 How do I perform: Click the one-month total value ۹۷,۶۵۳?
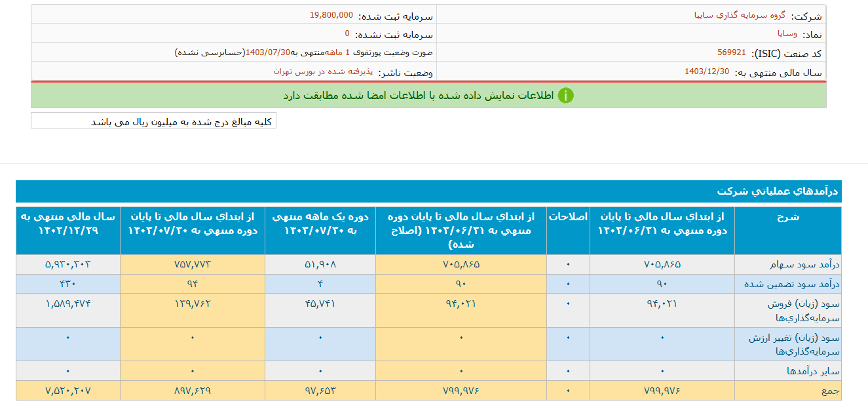pyautogui.click(x=320, y=391)
